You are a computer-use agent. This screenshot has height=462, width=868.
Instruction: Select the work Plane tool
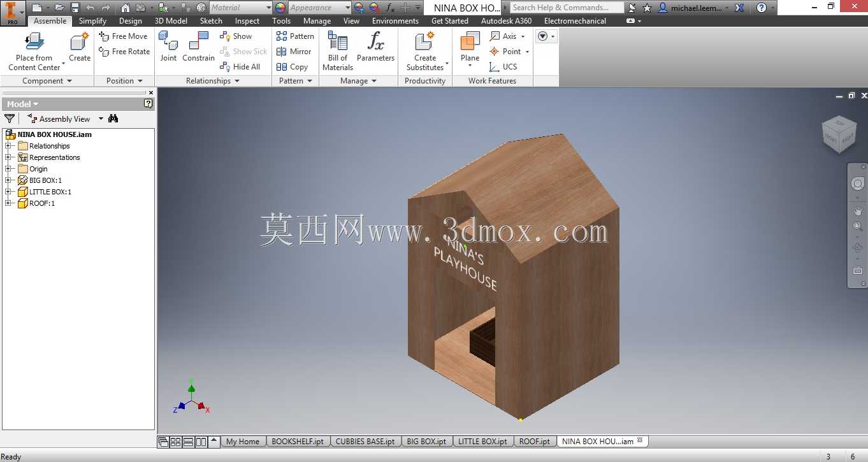coord(470,48)
